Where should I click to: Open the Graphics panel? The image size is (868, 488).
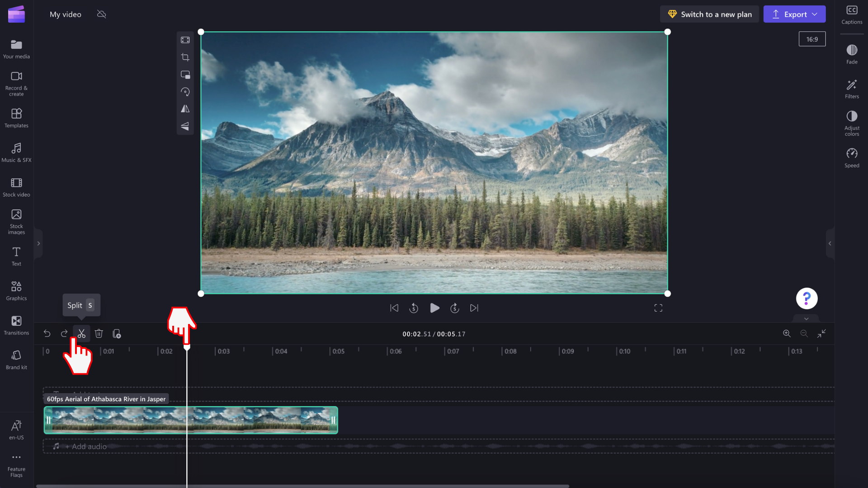pos(16,291)
